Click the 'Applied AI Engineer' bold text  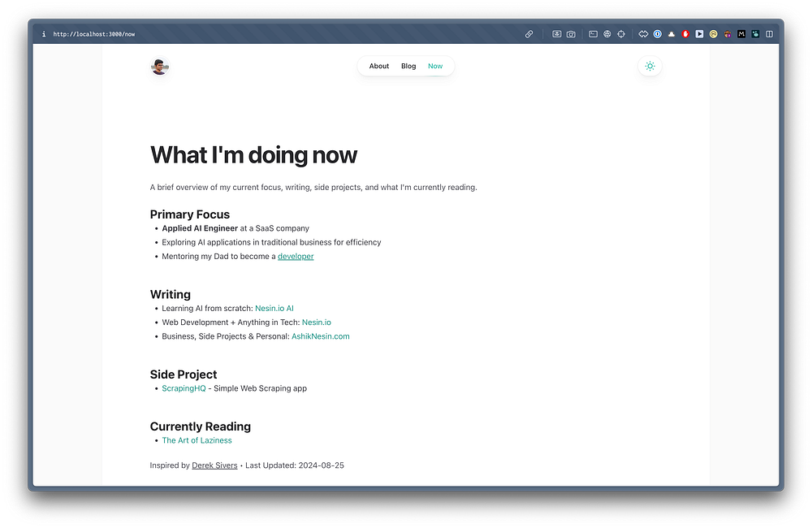tap(200, 228)
